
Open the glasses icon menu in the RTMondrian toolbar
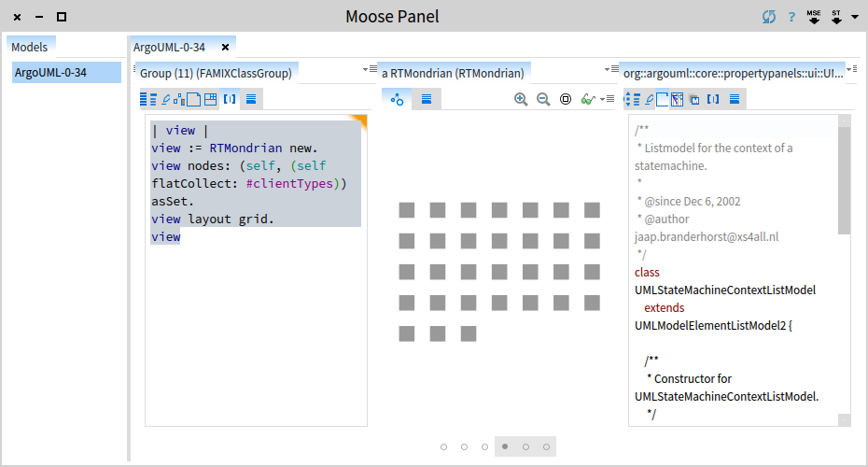pos(589,99)
